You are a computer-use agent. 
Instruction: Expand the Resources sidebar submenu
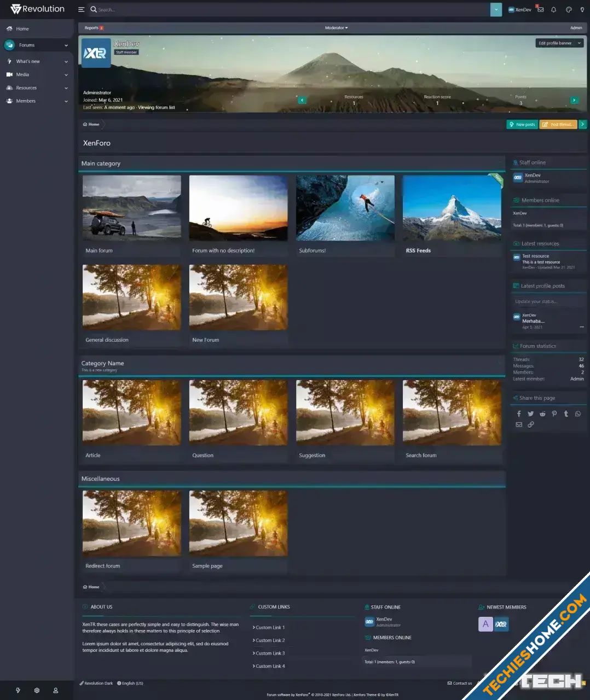click(66, 88)
